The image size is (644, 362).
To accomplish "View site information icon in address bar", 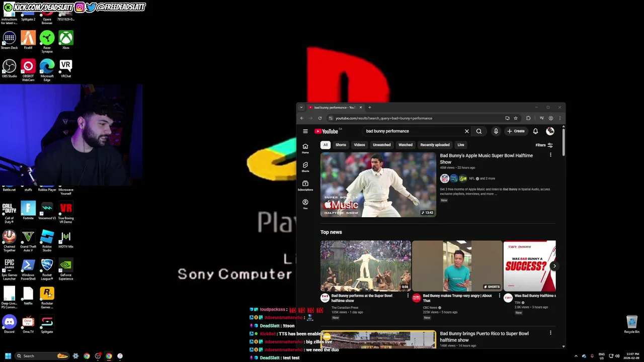I will [x=331, y=118].
